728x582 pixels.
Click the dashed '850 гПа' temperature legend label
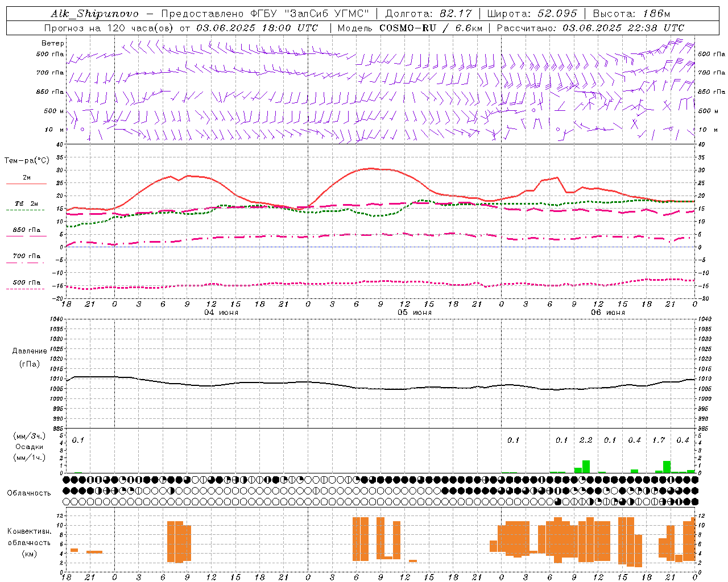point(27,230)
